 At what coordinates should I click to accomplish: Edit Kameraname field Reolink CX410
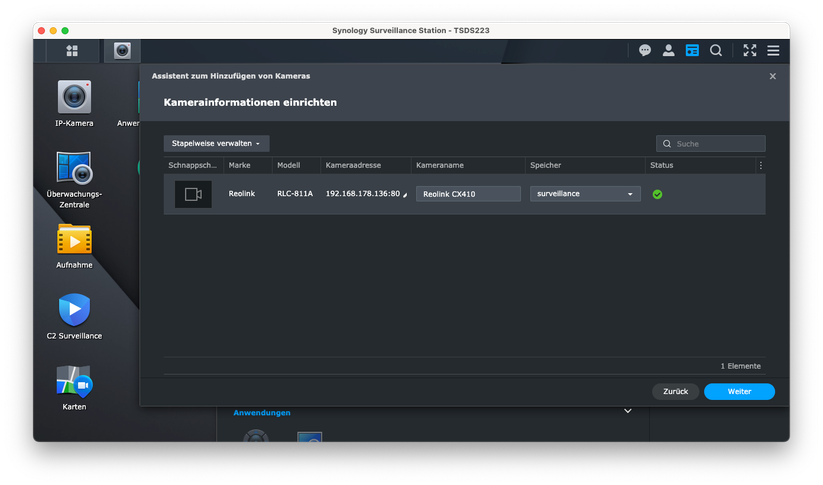[x=468, y=194]
